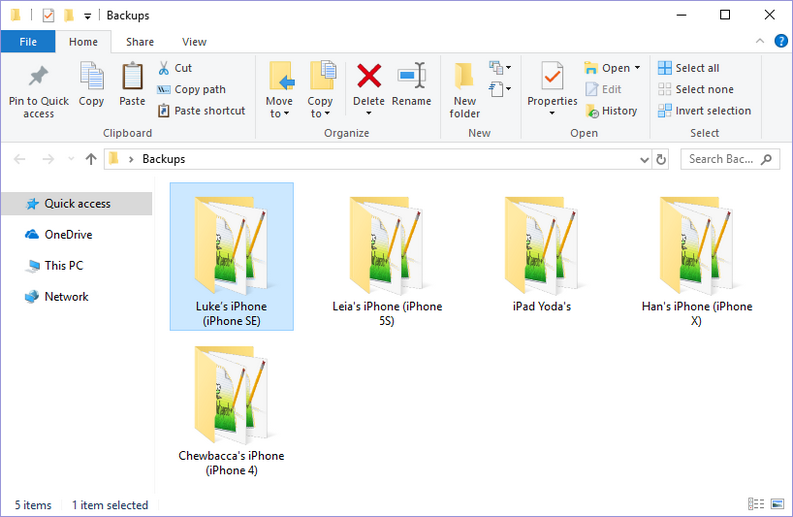This screenshot has height=517, width=793.
Task: Click Select all
Action: click(x=688, y=68)
